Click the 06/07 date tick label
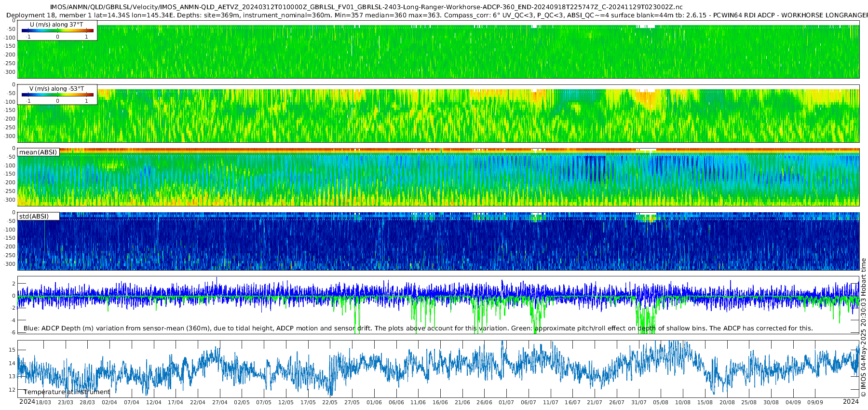The image size is (868, 410). coord(529,402)
